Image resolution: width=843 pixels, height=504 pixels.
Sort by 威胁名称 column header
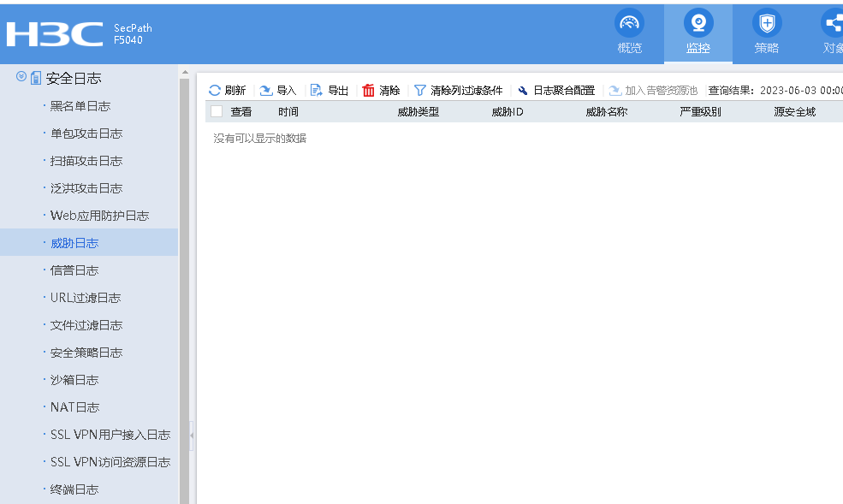[x=607, y=112]
